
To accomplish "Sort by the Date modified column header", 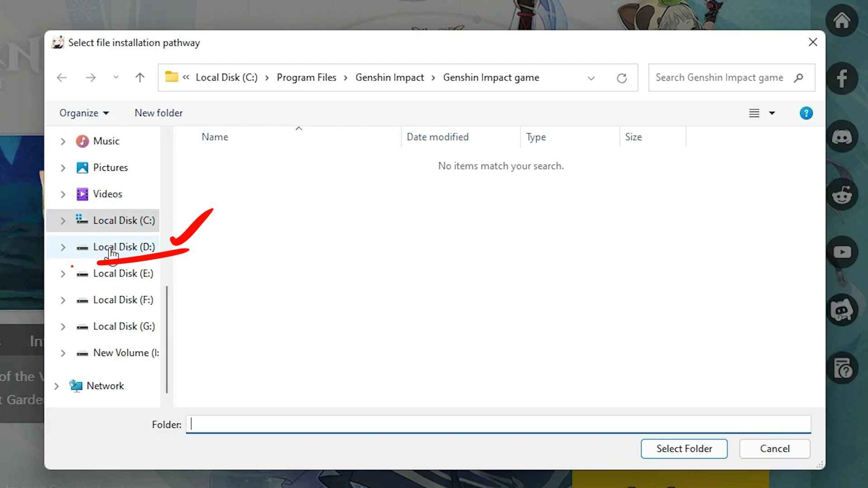I will 437,137.
